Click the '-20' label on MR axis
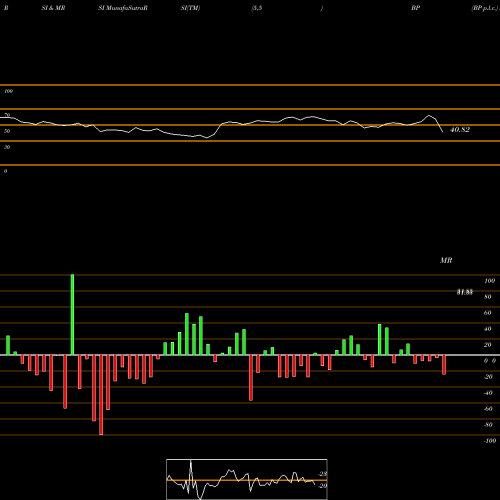Screen dimensions: 500x500 click(488, 376)
